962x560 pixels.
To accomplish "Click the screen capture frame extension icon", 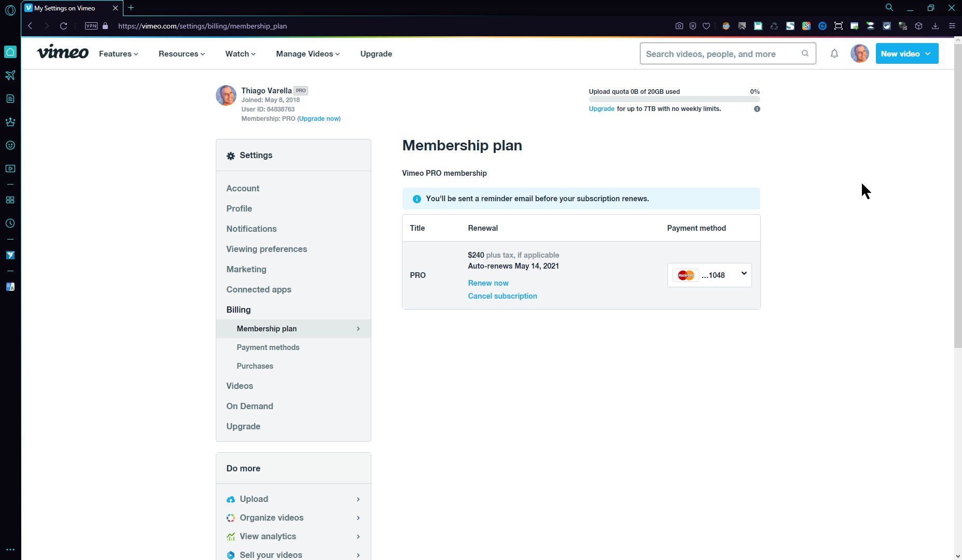I will pos(839,26).
